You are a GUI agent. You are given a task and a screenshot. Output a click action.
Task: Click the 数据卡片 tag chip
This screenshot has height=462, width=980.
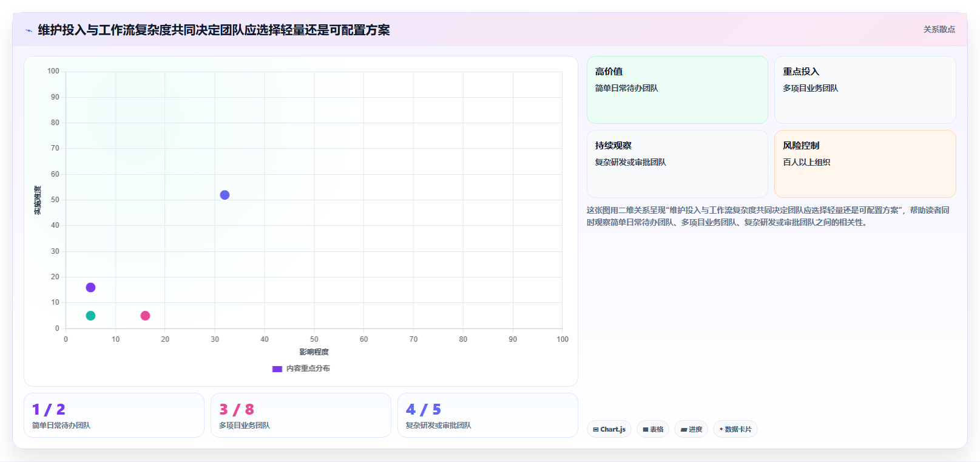click(x=735, y=429)
